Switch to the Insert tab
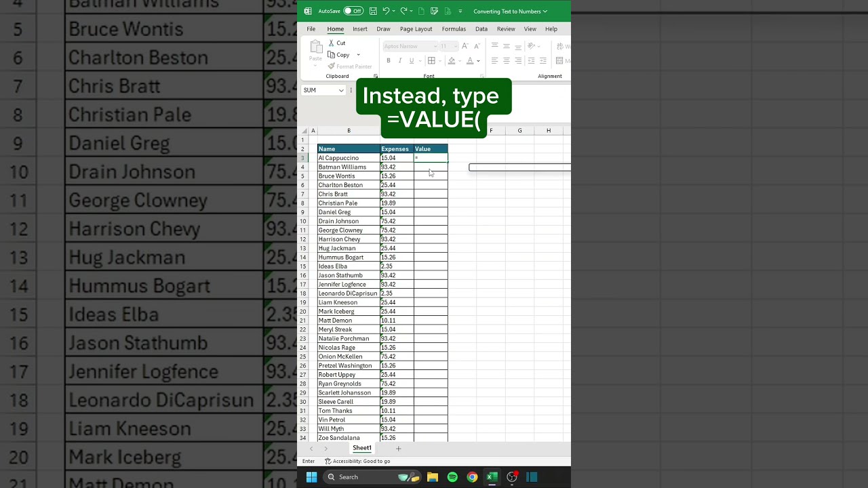This screenshot has height=488, width=868. point(360,29)
